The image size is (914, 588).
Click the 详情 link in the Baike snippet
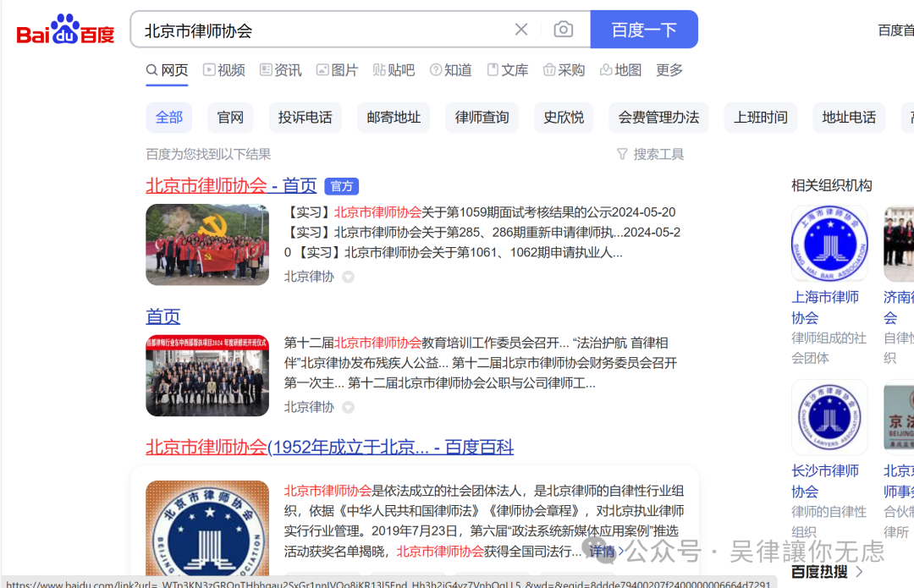(x=602, y=550)
